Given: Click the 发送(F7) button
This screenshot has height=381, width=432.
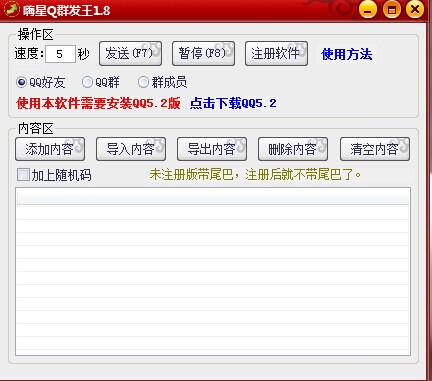Looking at the screenshot, I should [x=130, y=53].
